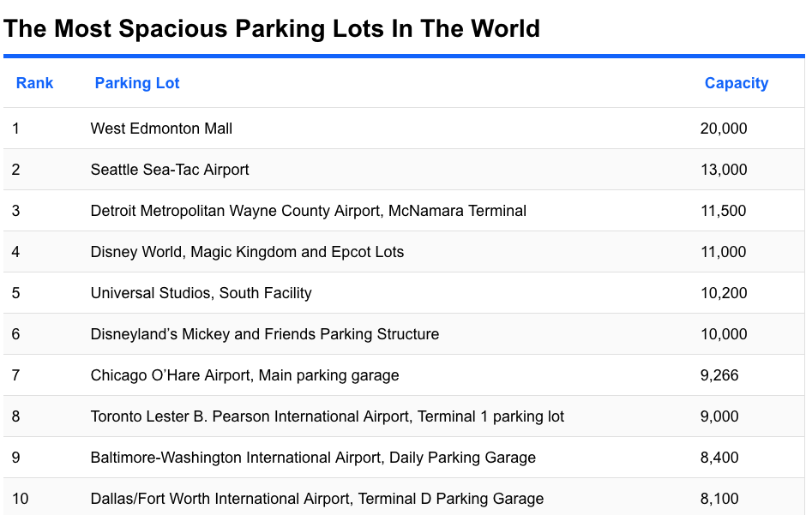Select the 8,100 capacity cell
Viewport: 812px width, 515px height.
click(719, 499)
